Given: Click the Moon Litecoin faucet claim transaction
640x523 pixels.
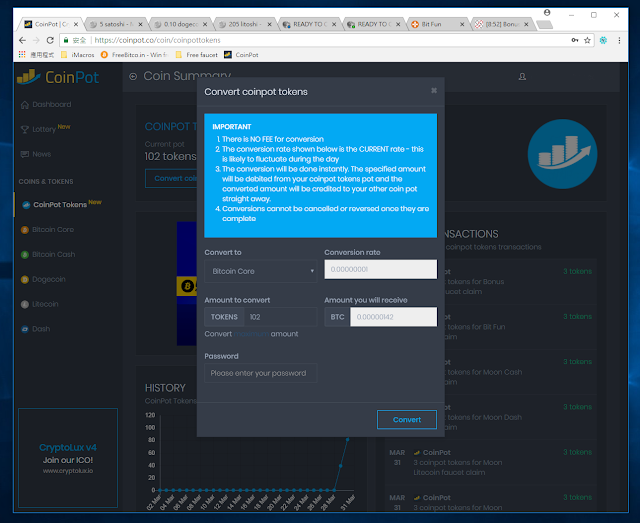Looking at the screenshot, I should 490,462.
